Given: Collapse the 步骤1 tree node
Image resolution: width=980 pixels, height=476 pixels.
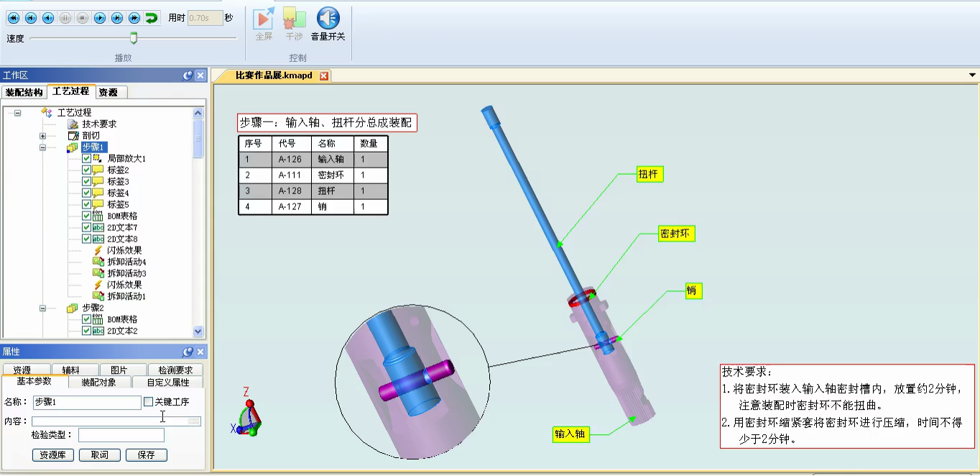Looking at the screenshot, I should click(43, 147).
